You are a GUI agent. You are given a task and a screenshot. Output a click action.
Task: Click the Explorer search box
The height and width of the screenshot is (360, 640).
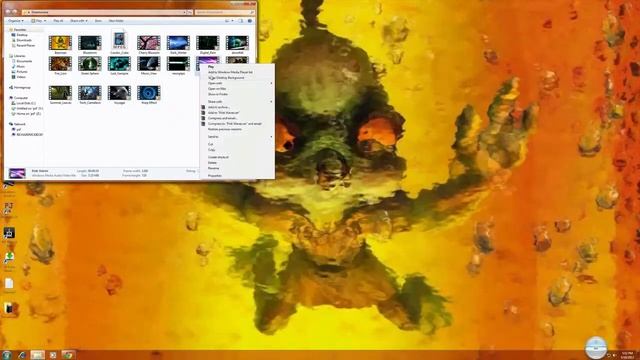click(x=224, y=12)
